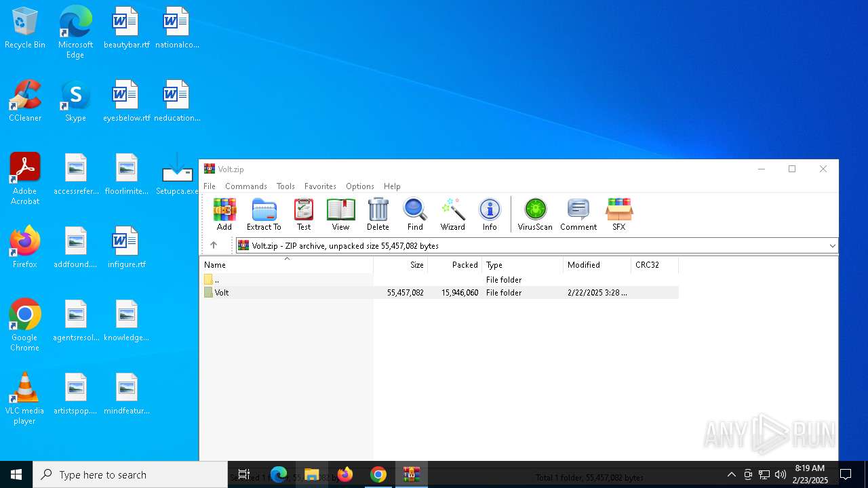The image size is (868, 488).
Task: Select the Skype desktop shortcut
Action: tap(75, 101)
